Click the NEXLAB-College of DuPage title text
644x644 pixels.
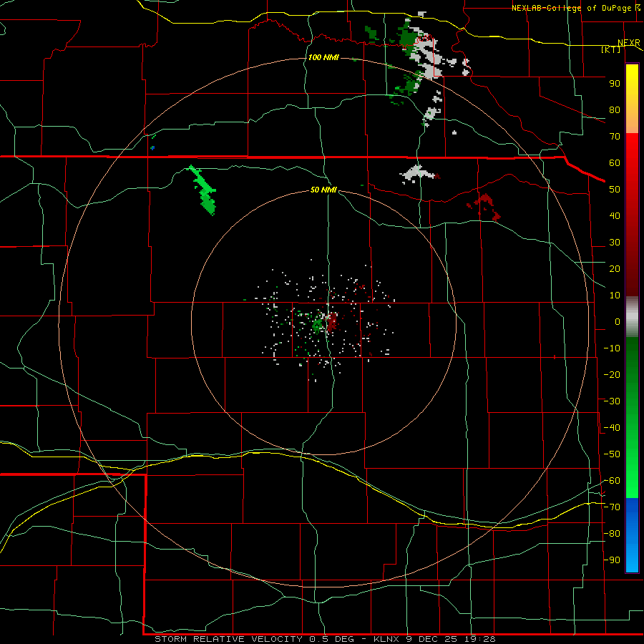572,8
